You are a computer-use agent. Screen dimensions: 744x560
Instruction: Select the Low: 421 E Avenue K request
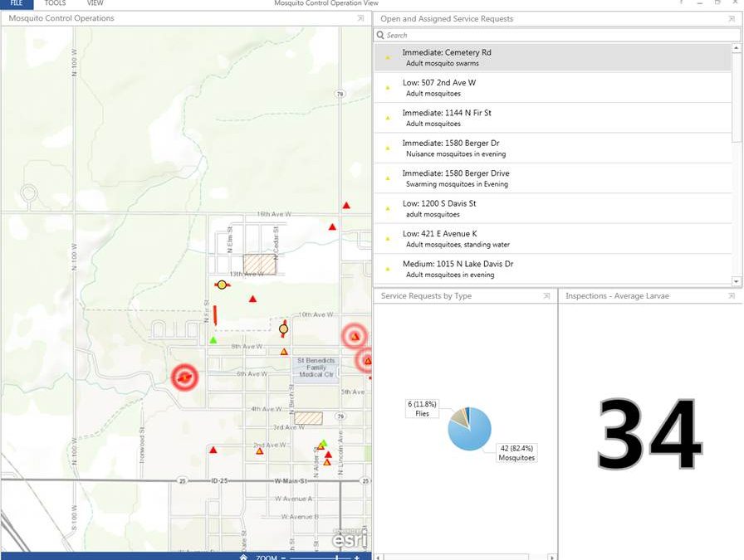pyautogui.click(x=553, y=238)
